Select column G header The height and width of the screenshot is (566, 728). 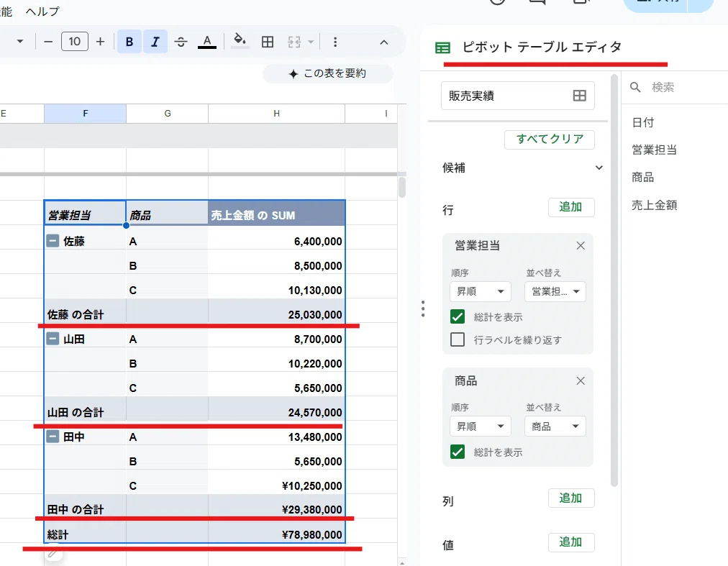168,114
